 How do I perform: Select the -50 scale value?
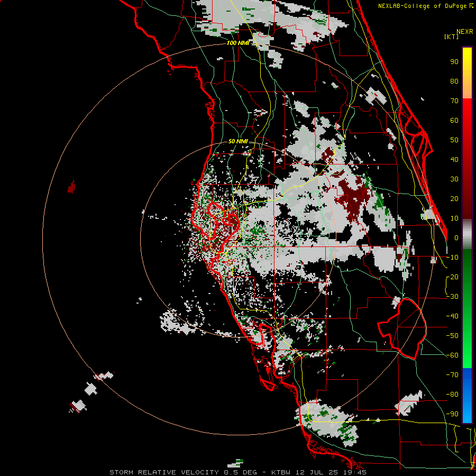point(452,336)
